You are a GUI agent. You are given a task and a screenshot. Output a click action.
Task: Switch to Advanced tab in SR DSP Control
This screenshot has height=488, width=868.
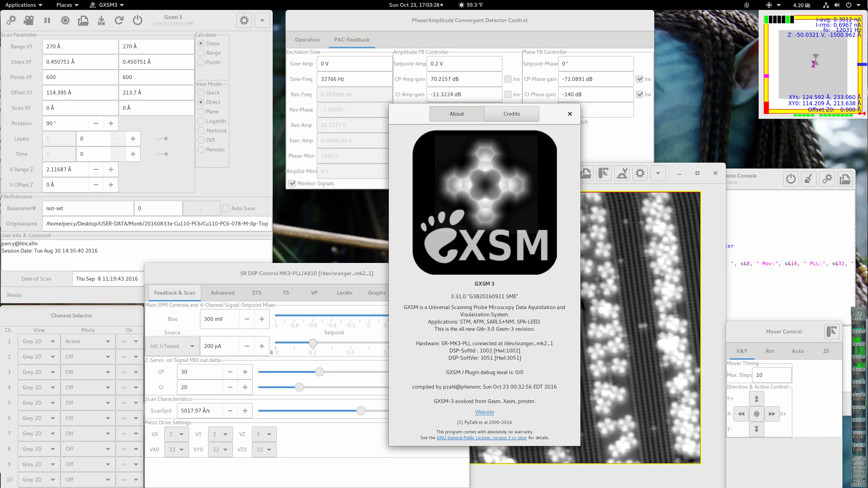click(x=222, y=293)
